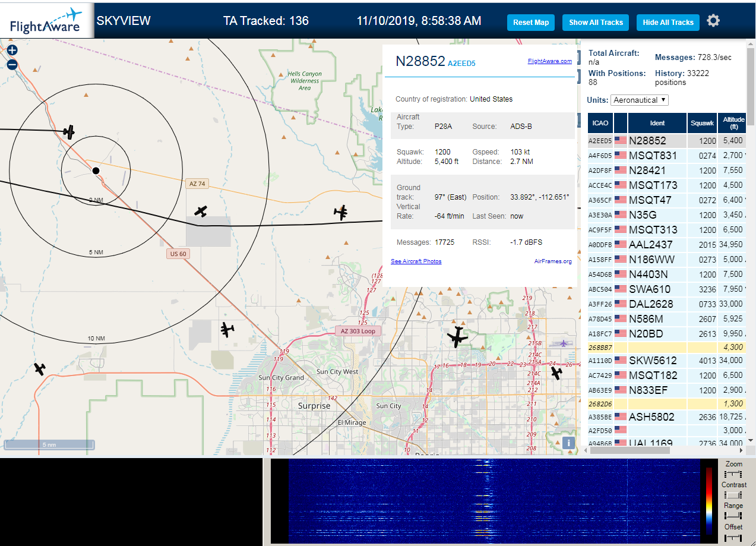Screen dimensions: 756x546
Task: Open the See Aircraft Photos link
Action: (x=416, y=261)
